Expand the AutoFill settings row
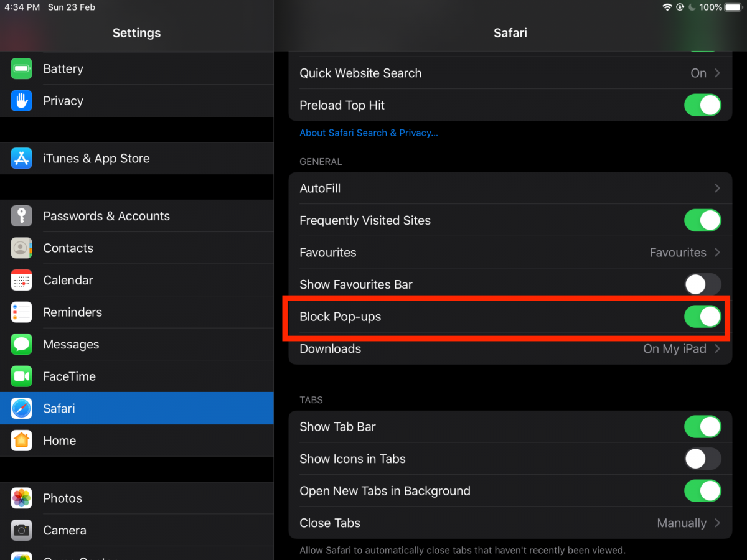Viewport: 747px width, 560px height. pyautogui.click(x=510, y=188)
